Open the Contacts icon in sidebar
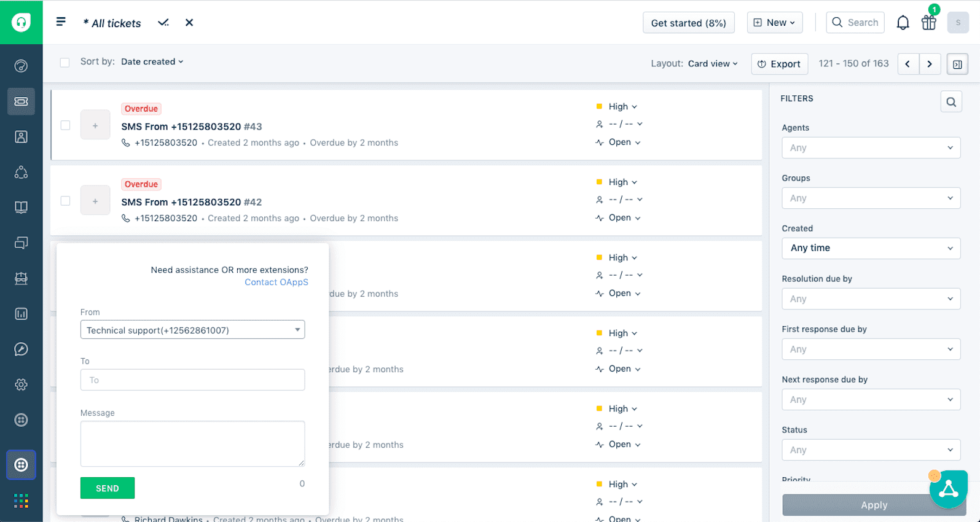 tap(21, 137)
